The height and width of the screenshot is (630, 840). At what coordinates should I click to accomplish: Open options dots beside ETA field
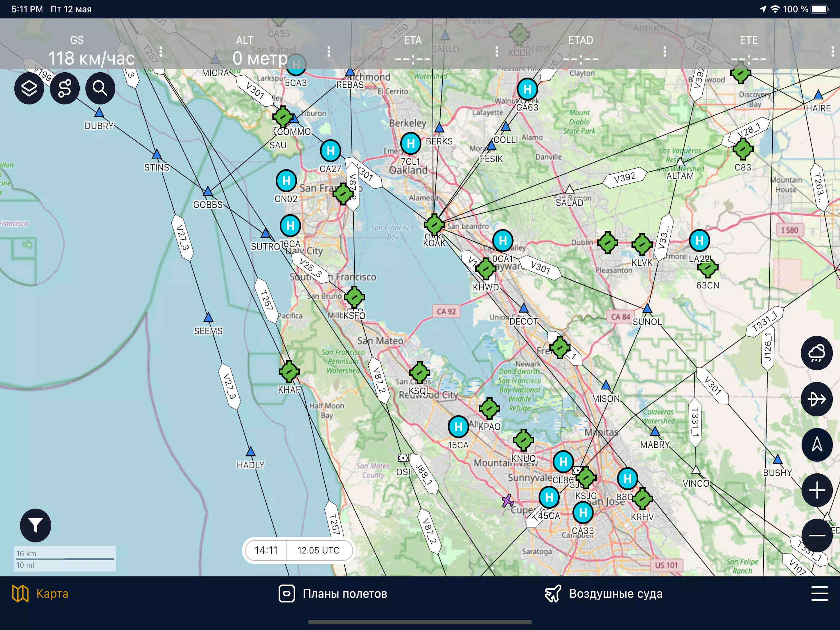497,51
